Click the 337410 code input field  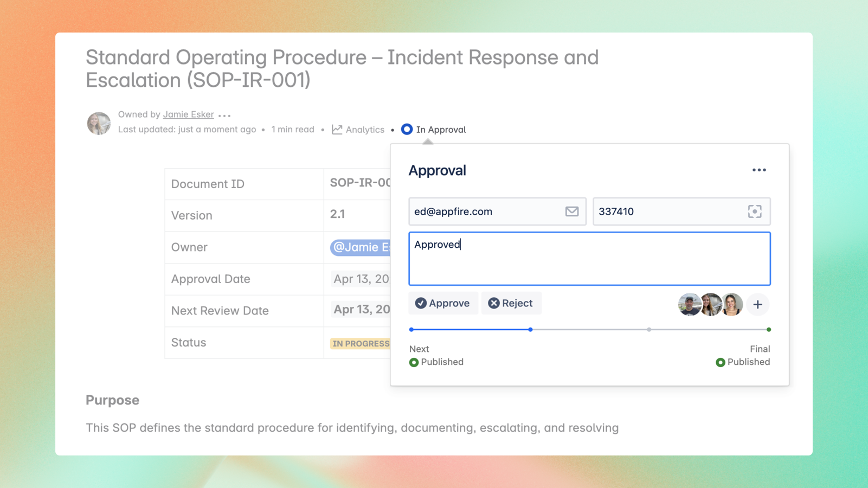(670, 211)
